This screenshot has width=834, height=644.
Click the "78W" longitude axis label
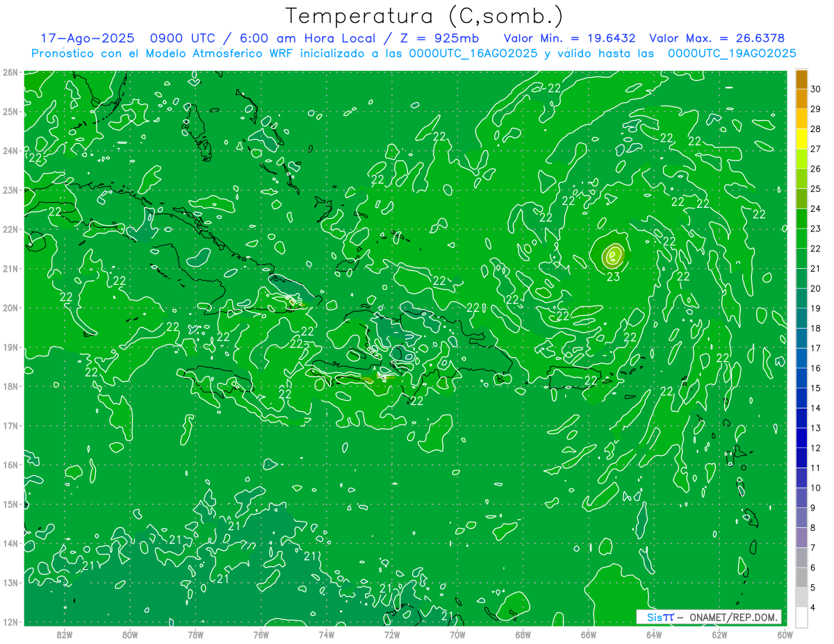(195, 634)
